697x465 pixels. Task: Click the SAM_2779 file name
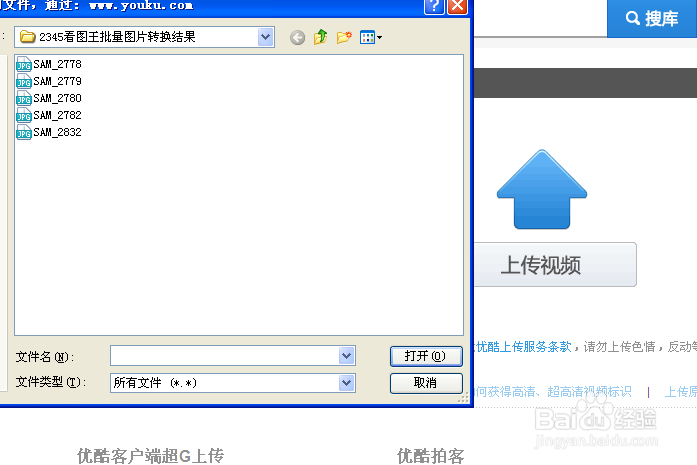(57, 81)
